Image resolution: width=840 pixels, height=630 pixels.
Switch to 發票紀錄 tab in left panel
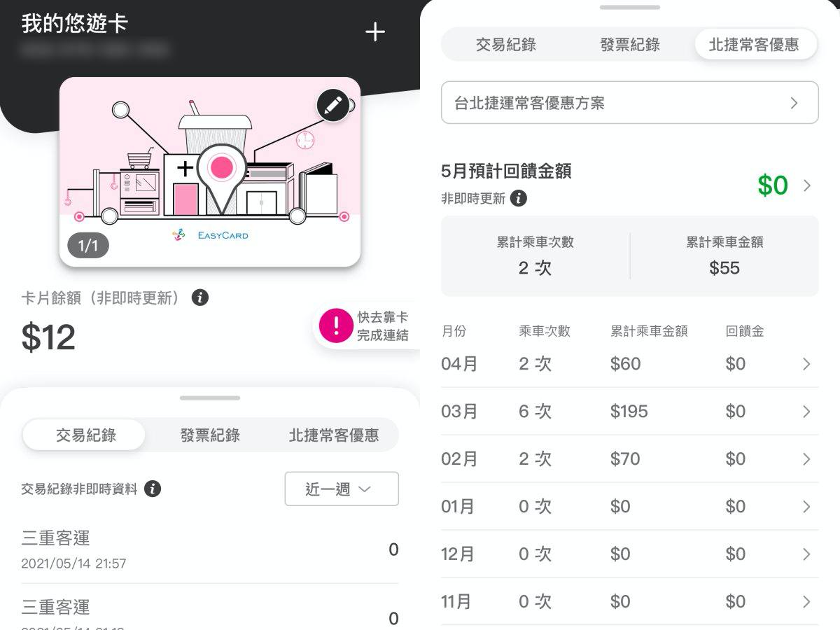210,435
